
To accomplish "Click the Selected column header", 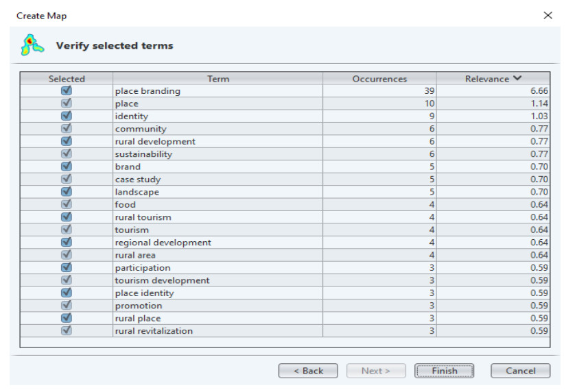I will point(67,79).
